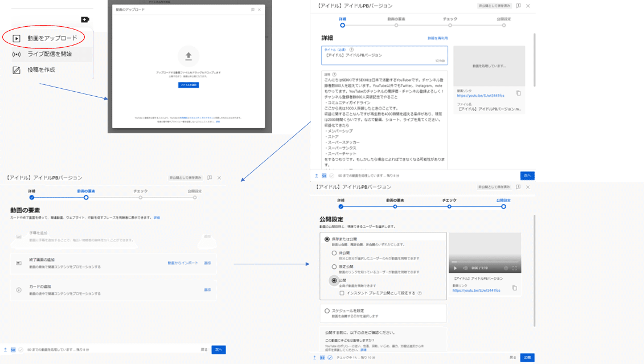Click the play-box icon beside 動画をアップロード

tap(17, 38)
